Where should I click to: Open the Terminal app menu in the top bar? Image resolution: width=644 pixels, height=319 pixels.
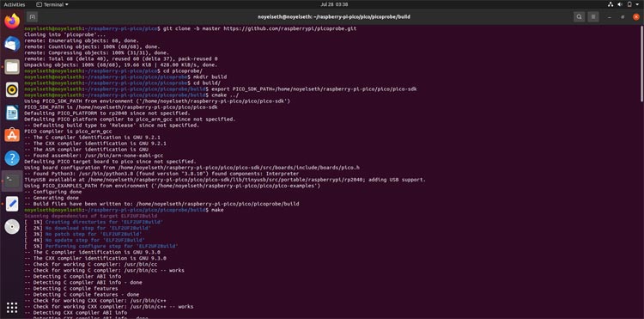[52, 4]
